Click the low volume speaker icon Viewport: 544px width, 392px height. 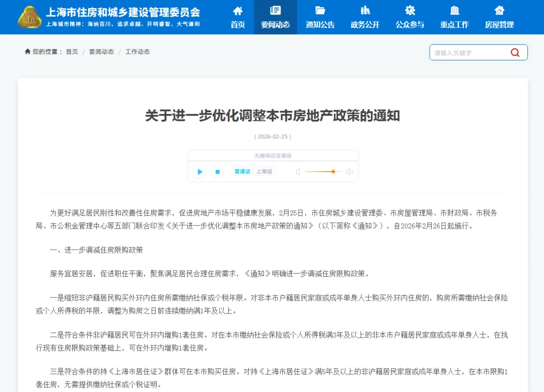pos(298,172)
